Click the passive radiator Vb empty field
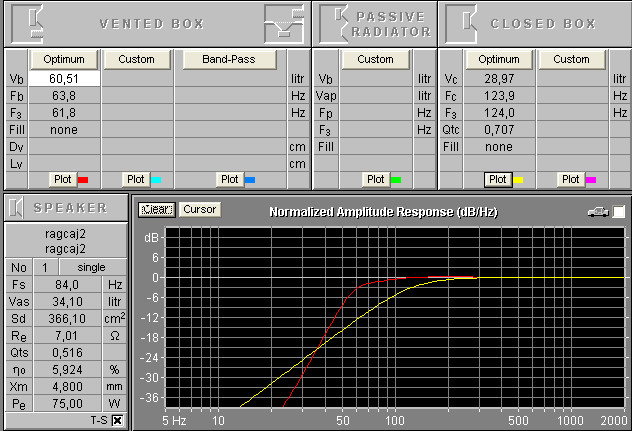Screen dimensions: 632x431 coord(376,79)
